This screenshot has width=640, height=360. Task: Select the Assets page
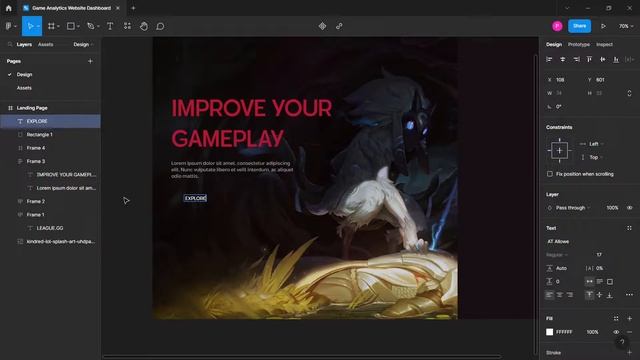coord(24,88)
